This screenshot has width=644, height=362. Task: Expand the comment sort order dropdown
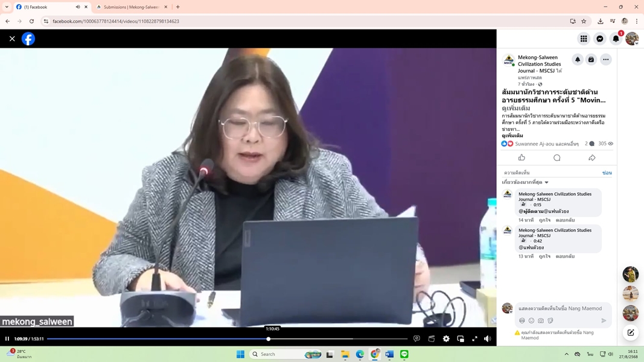point(526,182)
